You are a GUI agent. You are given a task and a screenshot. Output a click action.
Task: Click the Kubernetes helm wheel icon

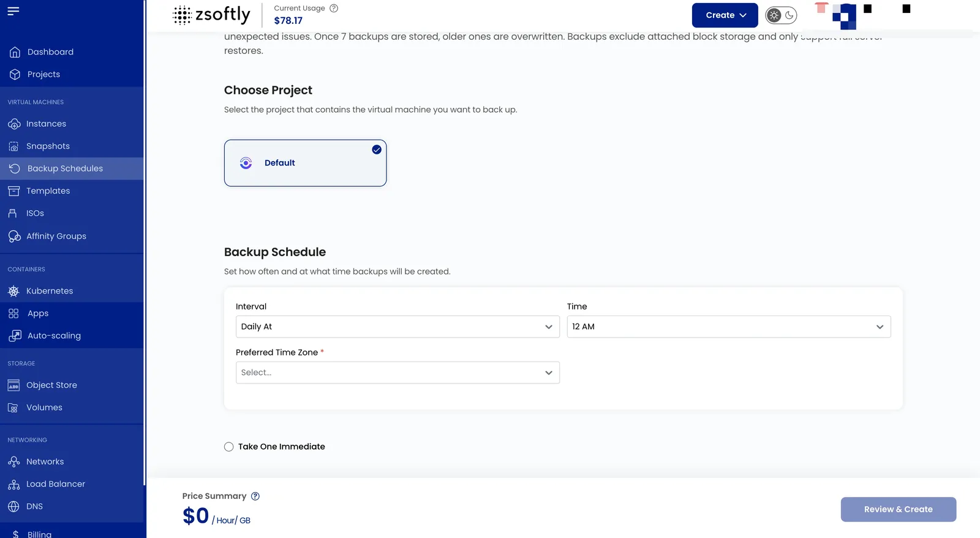click(13, 291)
